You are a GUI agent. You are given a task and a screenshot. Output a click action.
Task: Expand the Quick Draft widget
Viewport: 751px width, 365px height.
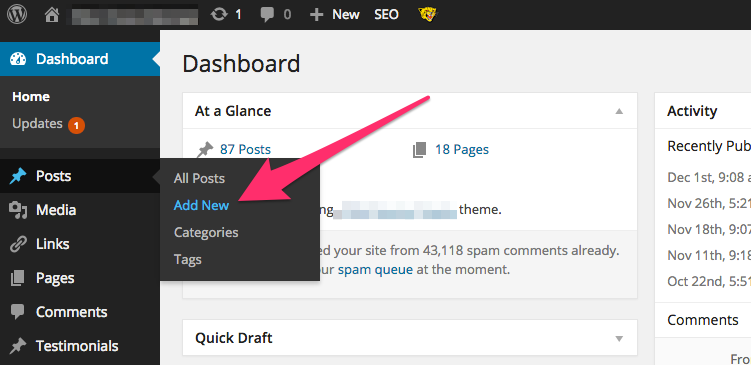click(619, 339)
